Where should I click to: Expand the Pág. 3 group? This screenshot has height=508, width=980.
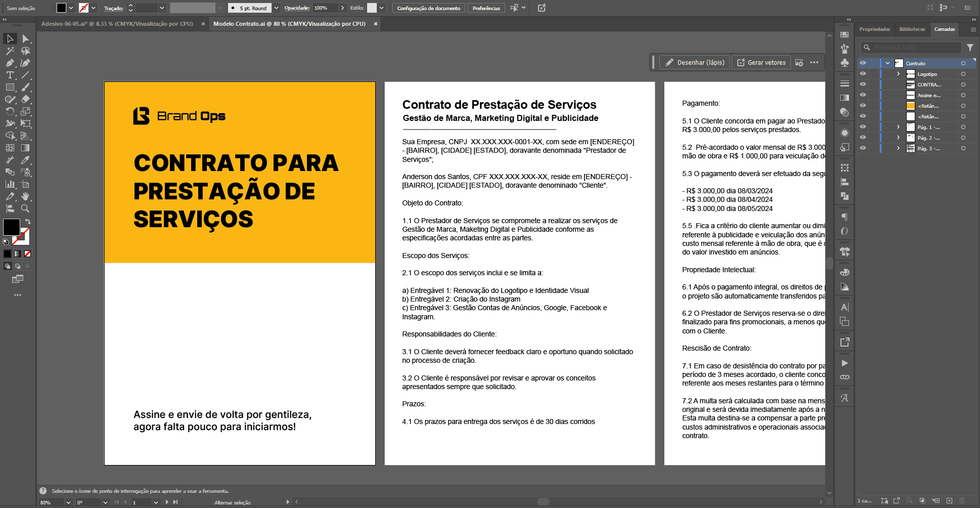pos(899,148)
